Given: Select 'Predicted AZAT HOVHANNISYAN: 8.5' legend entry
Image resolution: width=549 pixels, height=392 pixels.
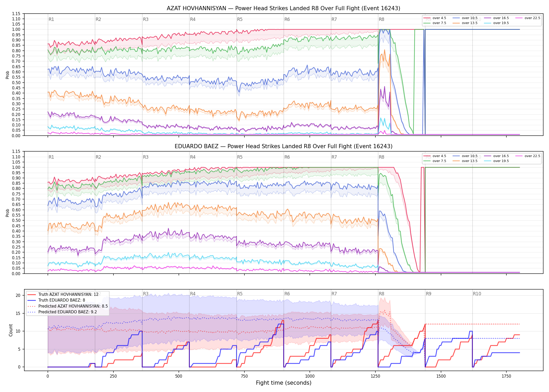Looking at the screenshot, I should coord(67,306).
